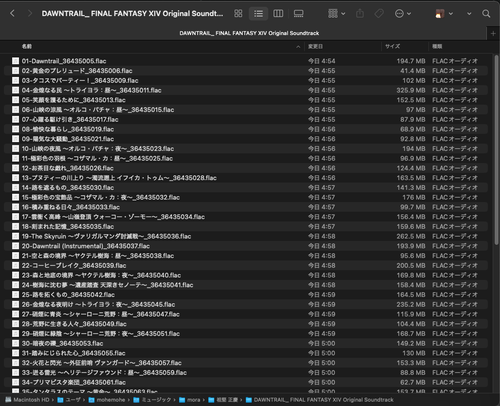This screenshot has height=406, width=500.
Task: Go back to the previous folder
Action: (13, 13)
